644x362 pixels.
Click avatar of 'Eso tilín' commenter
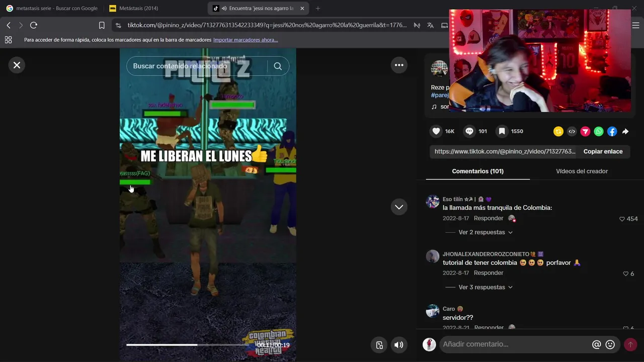(x=433, y=202)
